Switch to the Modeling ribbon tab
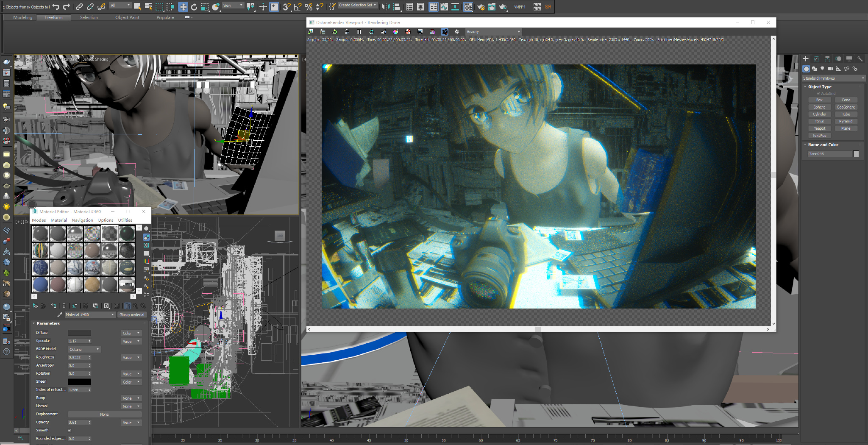This screenshot has height=445, width=868. [x=22, y=17]
